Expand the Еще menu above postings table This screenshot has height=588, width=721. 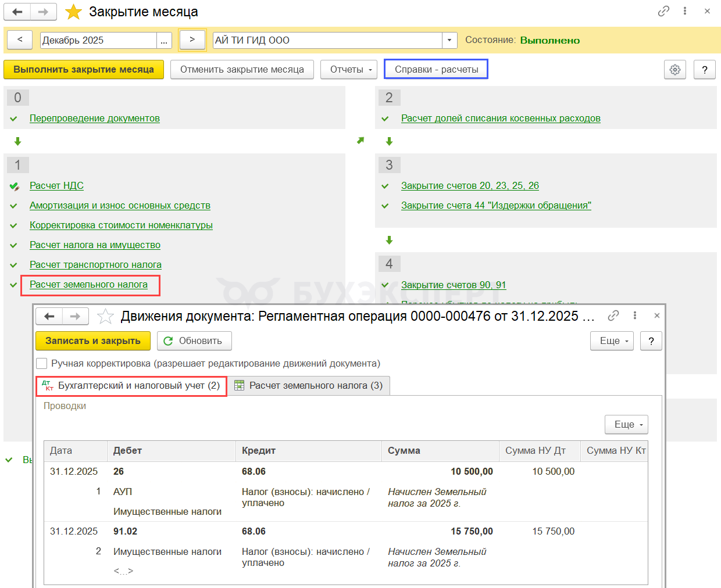pos(626,425)
